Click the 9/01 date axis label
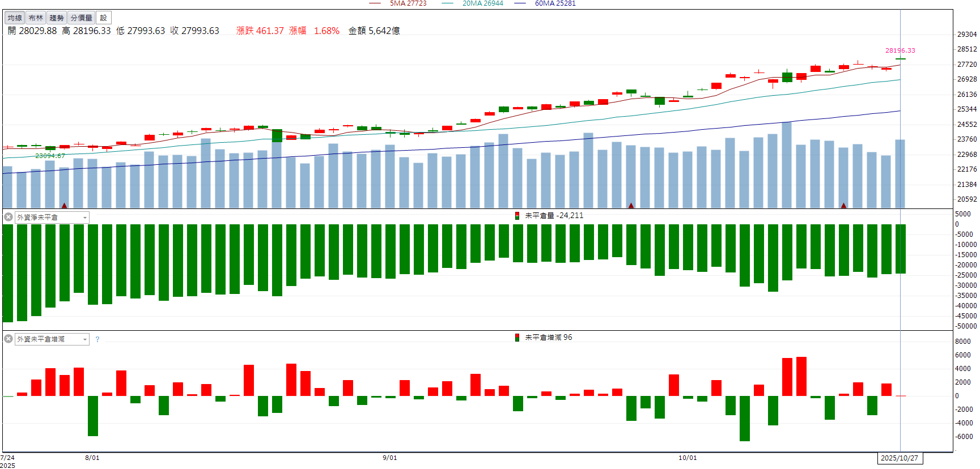The height and width of the screenshot is (469, 980). 390,458
